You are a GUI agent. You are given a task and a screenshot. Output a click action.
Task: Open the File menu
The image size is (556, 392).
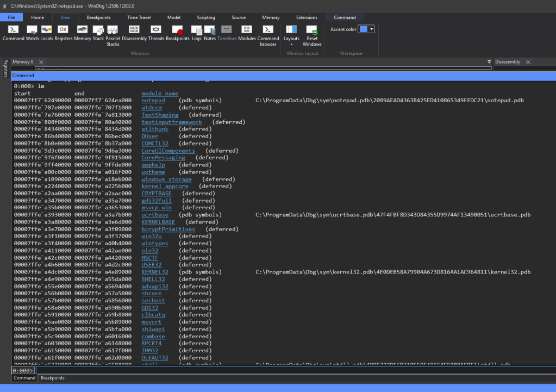click(11, 17)
